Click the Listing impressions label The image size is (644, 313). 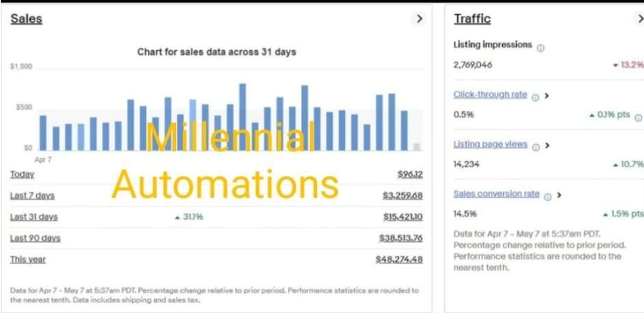coord(492,45)
